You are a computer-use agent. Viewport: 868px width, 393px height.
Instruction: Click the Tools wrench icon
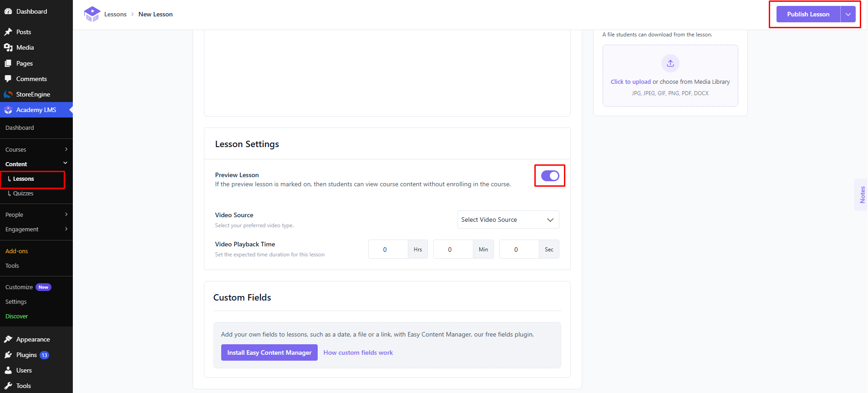[x=8, y=386]
